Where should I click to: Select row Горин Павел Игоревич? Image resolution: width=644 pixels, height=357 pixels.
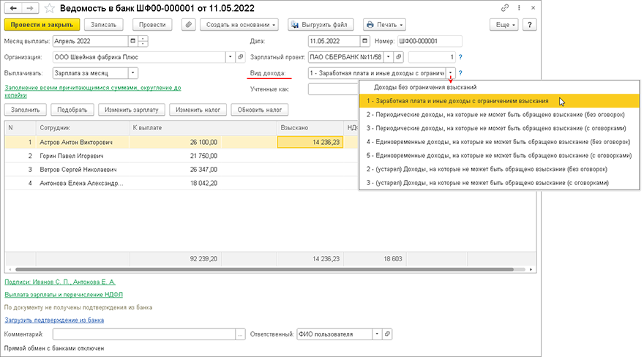(181, 156)
